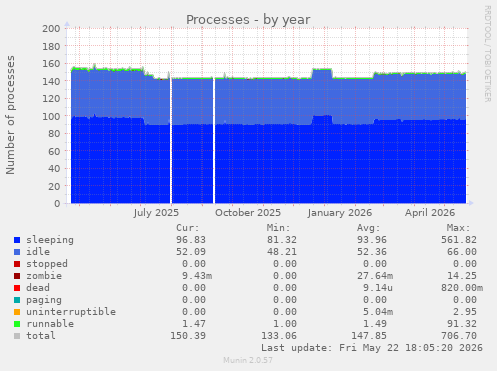
Task: Click the 'Max:' column header
Action: coord(458,228)
